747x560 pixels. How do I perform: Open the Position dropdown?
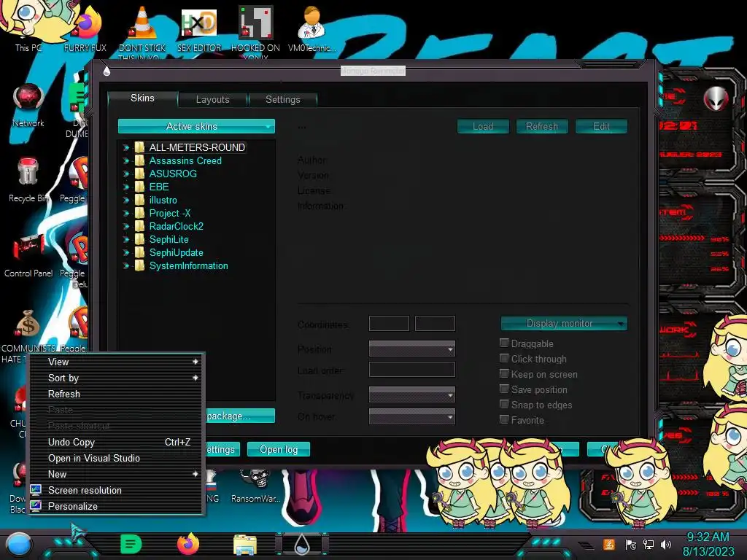point(412,349)
